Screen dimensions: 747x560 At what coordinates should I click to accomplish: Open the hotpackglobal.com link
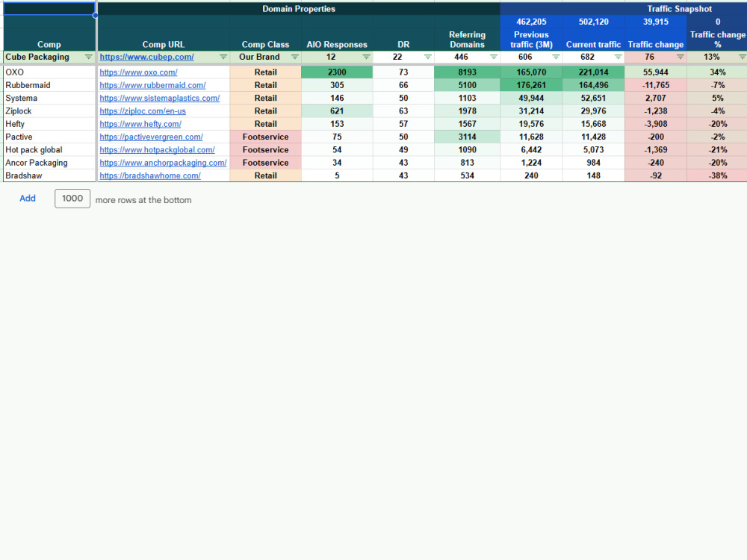(x=157, y=149)
